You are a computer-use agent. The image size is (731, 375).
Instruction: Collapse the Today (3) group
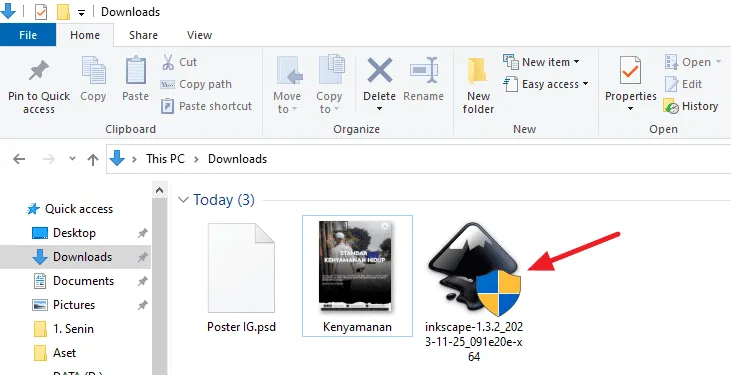coord(183,200)
